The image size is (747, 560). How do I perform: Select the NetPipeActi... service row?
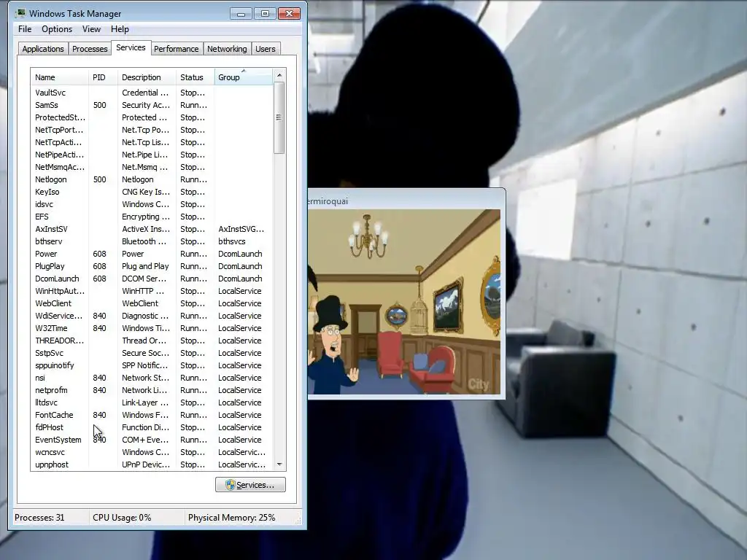click(152, 155)
